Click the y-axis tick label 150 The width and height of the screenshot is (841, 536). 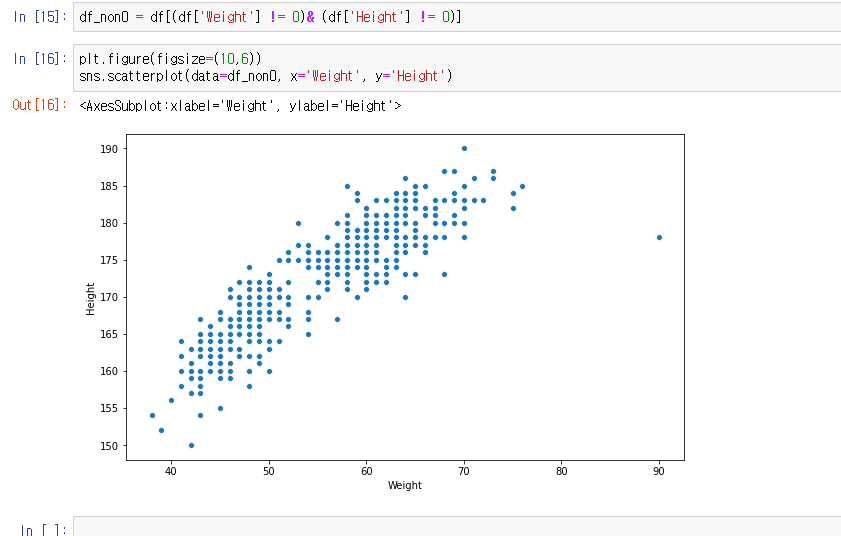point(109,446)
